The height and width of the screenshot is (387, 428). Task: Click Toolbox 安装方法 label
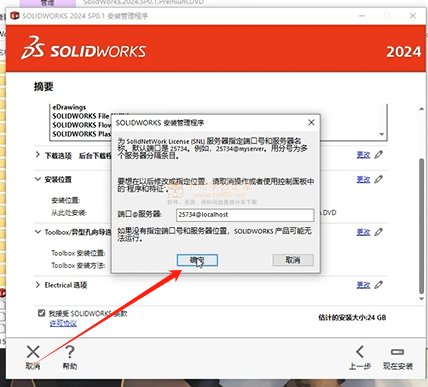[78, 266]
